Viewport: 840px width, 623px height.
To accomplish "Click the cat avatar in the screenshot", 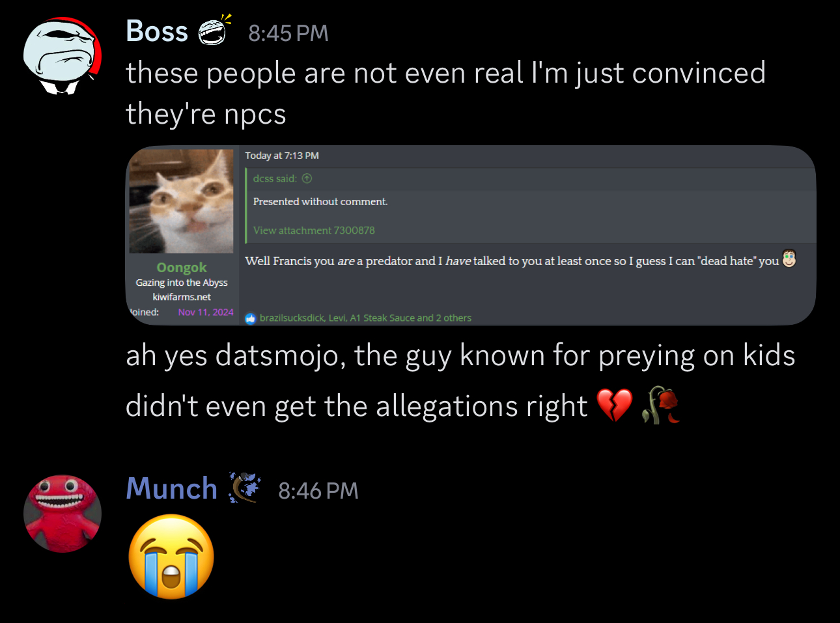I will (181, 201).
